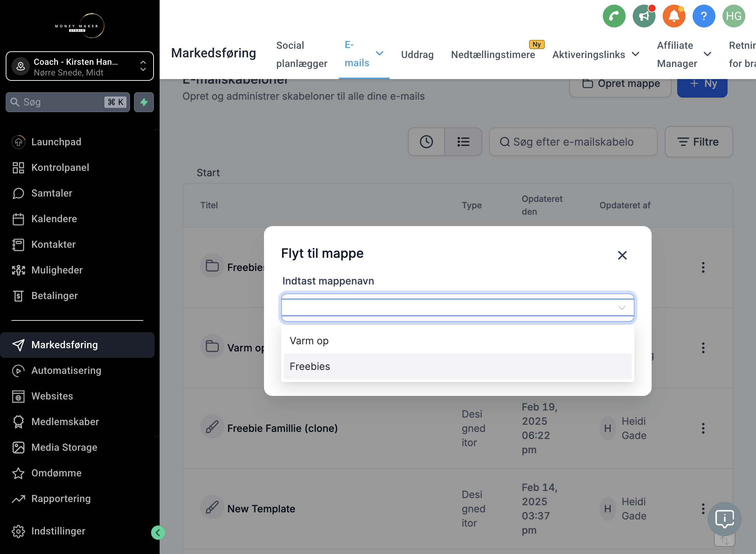This screenshot has height=554, width=756.
Task: Show recent templates with clock icon
Action: pos(426,142)
